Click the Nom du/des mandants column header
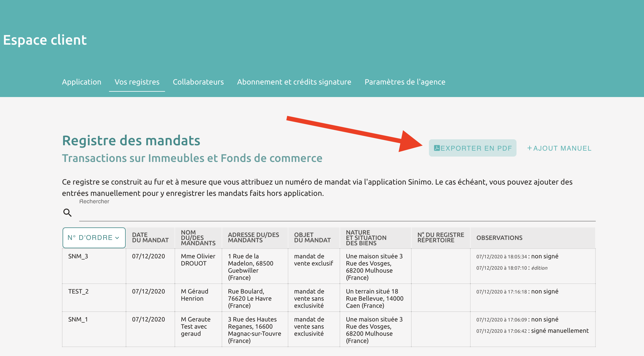This screenshot has width=644, height=356. 198,238
